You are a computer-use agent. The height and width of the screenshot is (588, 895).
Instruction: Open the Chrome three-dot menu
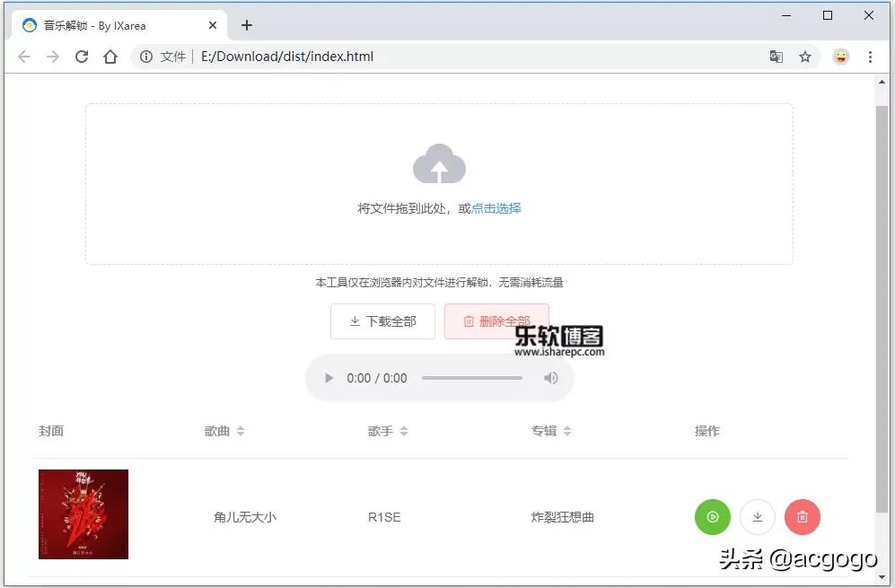[872, 56]
